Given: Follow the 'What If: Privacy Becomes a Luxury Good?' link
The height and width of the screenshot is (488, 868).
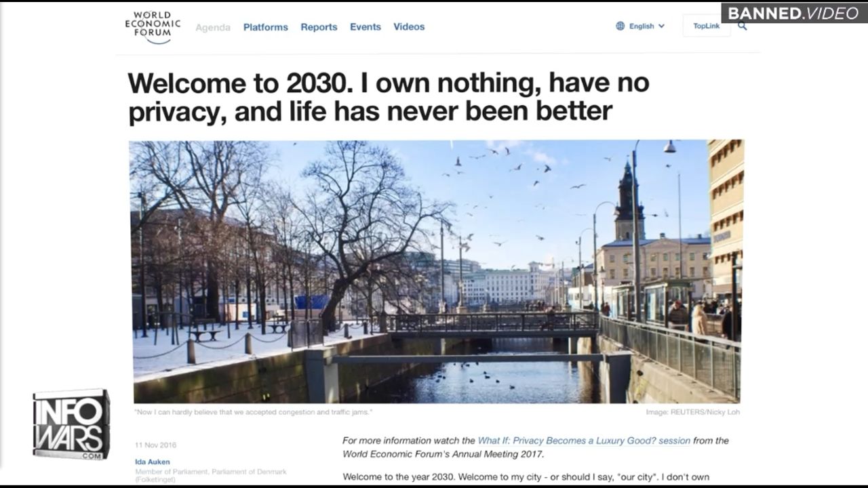Looking at the screenshot, I should point(584,441).
